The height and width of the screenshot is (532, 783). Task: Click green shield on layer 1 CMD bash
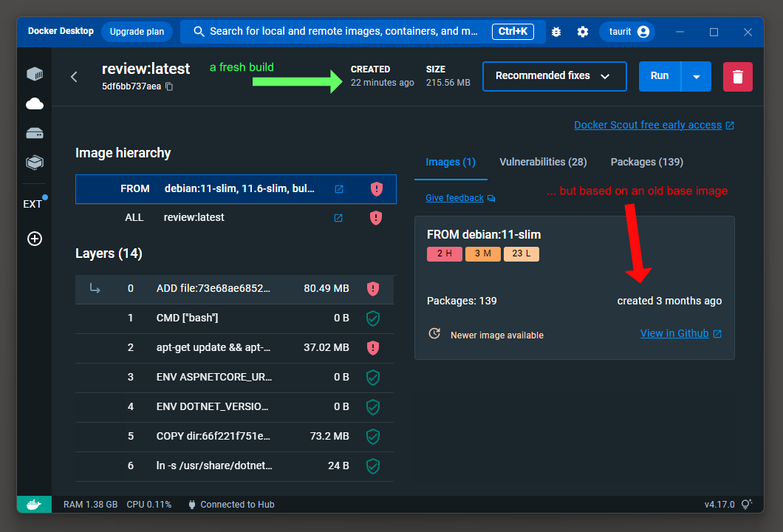click(x=373, y=318)
